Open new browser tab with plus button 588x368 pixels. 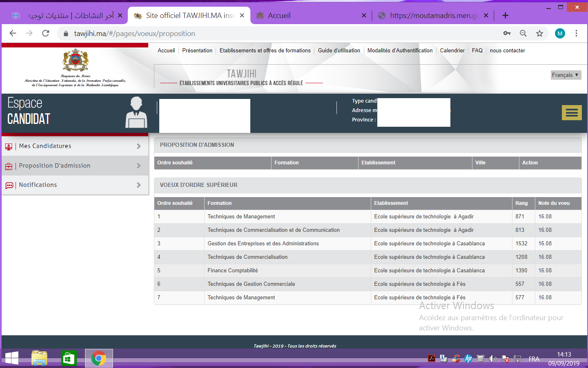pyautogui.click(x=505, y=16)
